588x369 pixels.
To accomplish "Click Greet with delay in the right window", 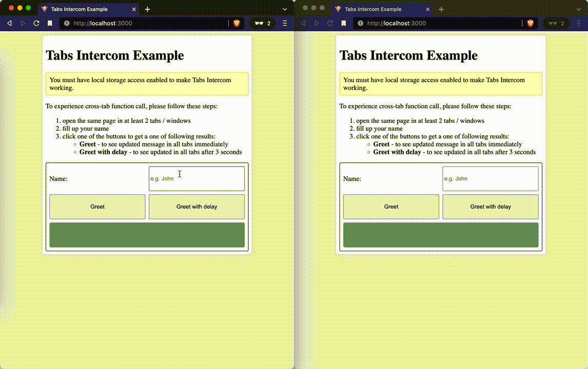I will click(490, 207).
